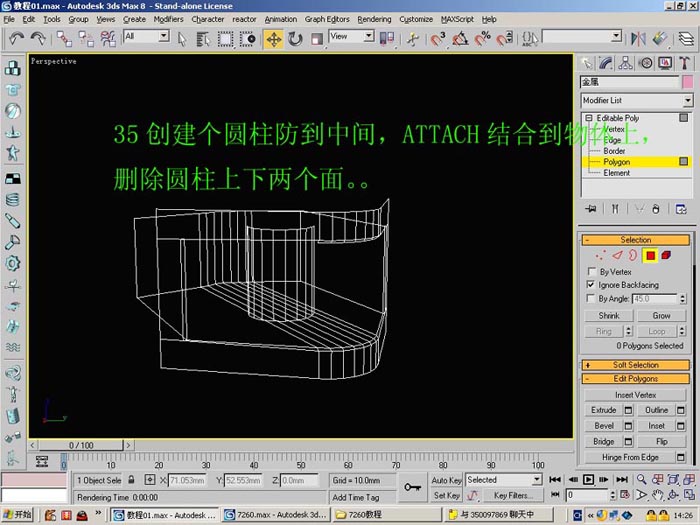Toggle the Polygon sub-object selection icon
Viewport: 700px width, 525px height.
(650, 256)
